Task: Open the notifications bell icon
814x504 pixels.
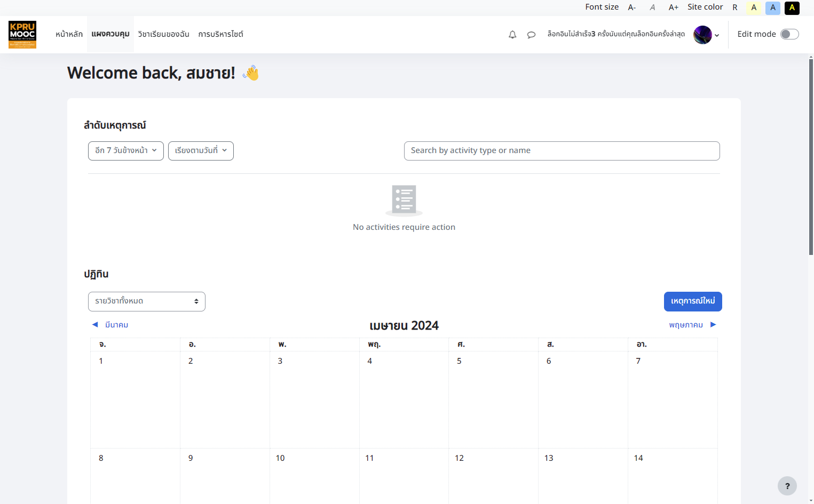Action: point(512,35)
